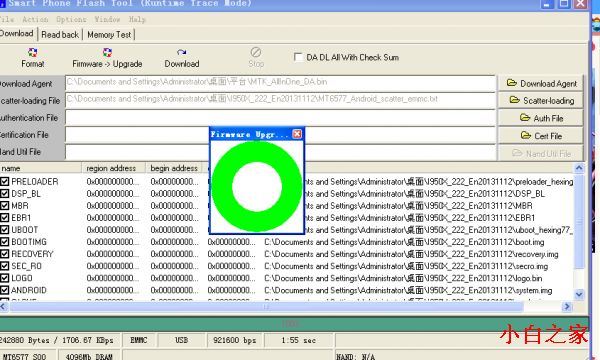Screen dimensions: 600x360
Task: Click the horizontal scrollbar left arrow
Action: point(4,306)
